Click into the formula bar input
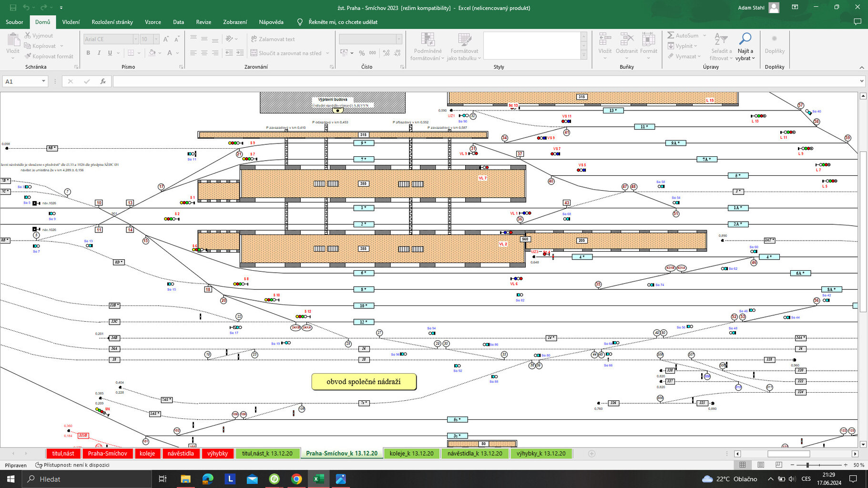868x488 pixels. (x=485, y=81)
